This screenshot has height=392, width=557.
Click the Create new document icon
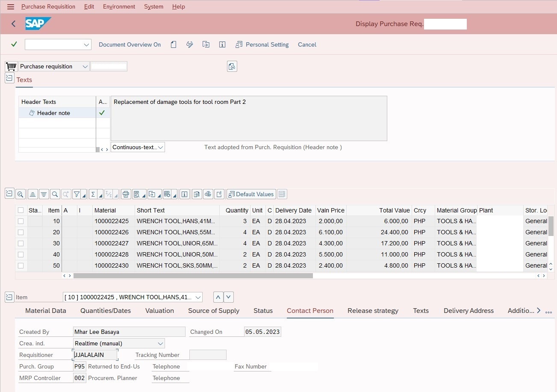point(174,44)
